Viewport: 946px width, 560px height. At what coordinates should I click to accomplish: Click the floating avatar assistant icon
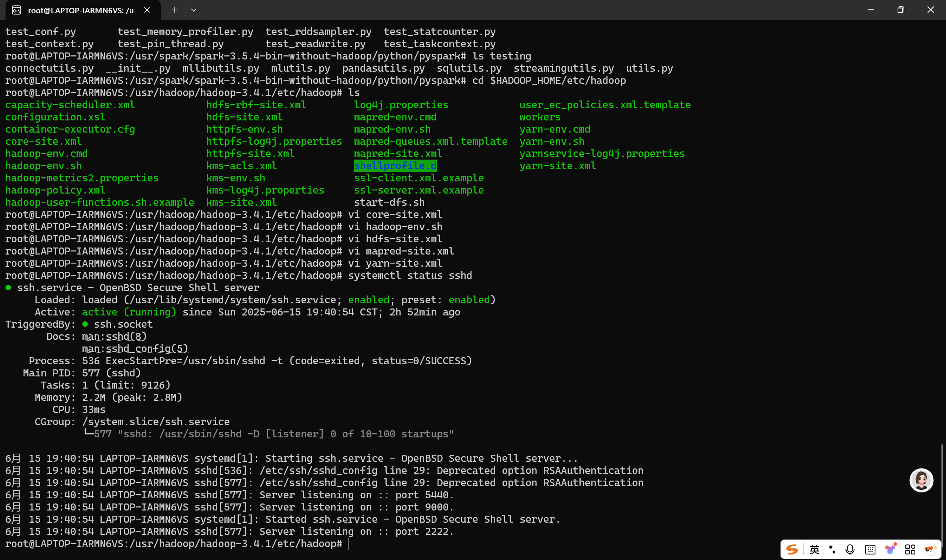coord(921,480)
